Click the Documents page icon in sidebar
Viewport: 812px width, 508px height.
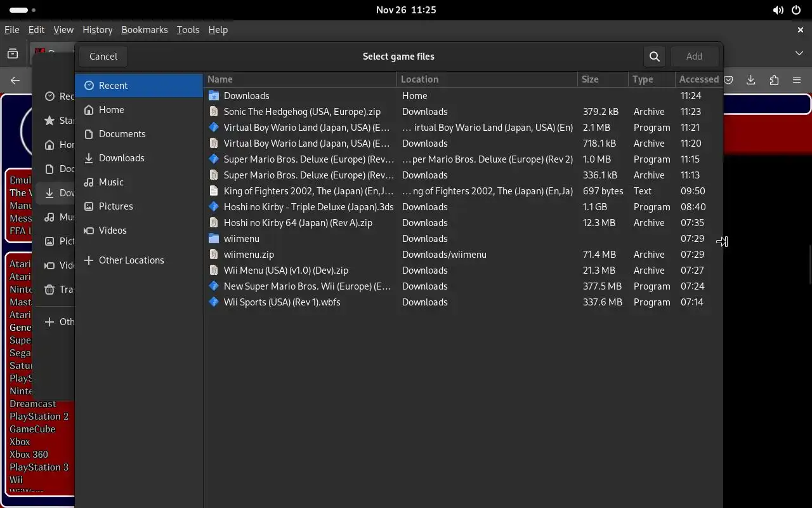89,133
